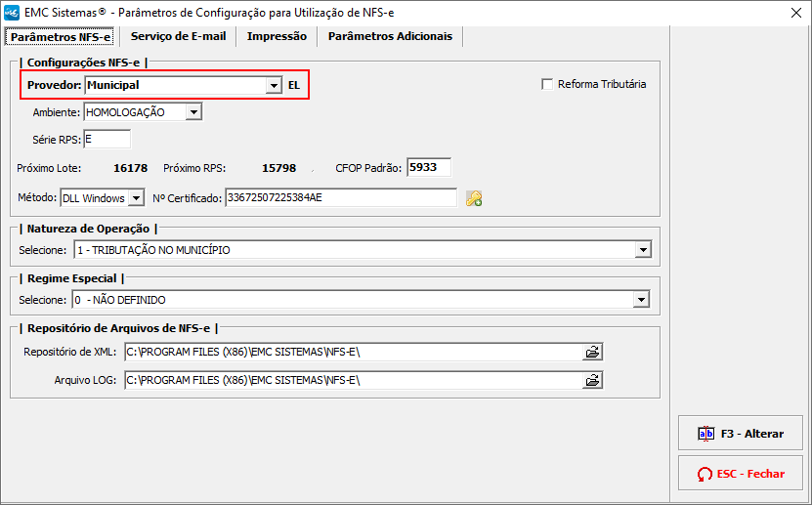
Task: Click the EL label beside Provedor
Action: [x=294, y=85]
